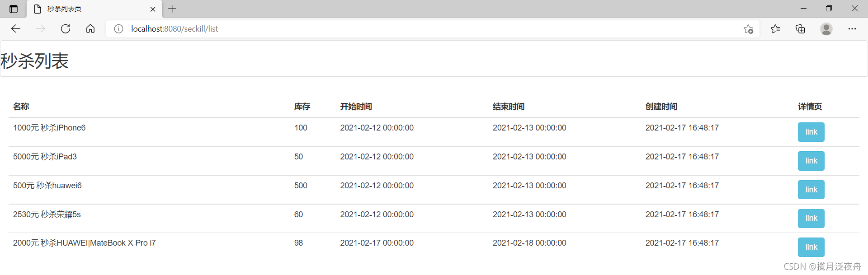The height and width of the screenshot is (275, 868).
Task: Close the 秒杀列表页 tab
Action: pos(153,9)
